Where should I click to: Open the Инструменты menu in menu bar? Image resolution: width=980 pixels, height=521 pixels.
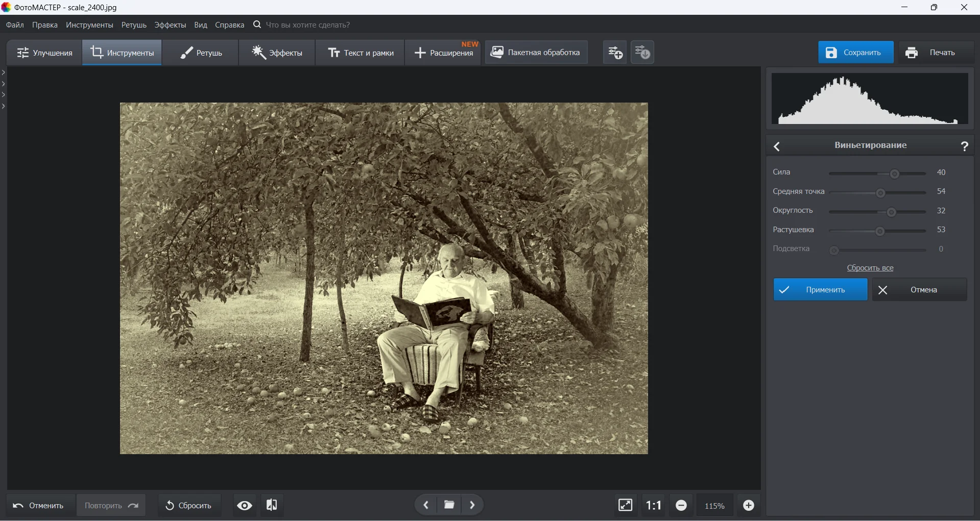(x=89, y=25)
